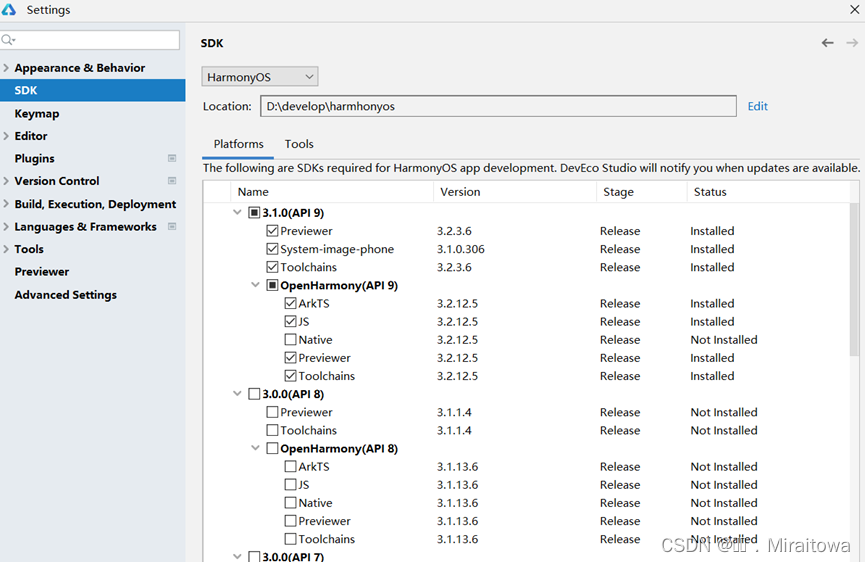This screenshot has height=562, width=865.
Task: Click the icon beside Languages & Frameworks
Action: pyautogui.click(x=172, y=227)
